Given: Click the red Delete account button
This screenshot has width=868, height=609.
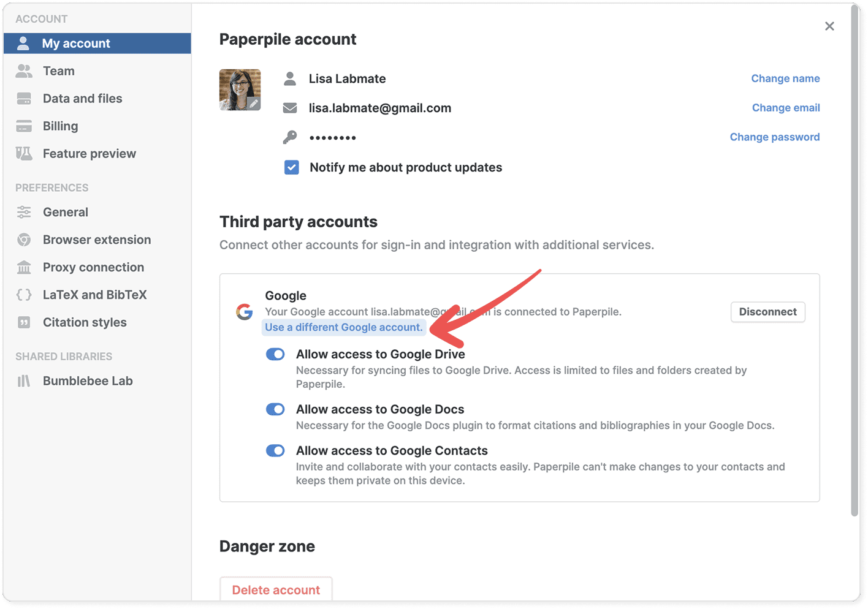Looking at the screenshot, I should click(x=276, y=589).
